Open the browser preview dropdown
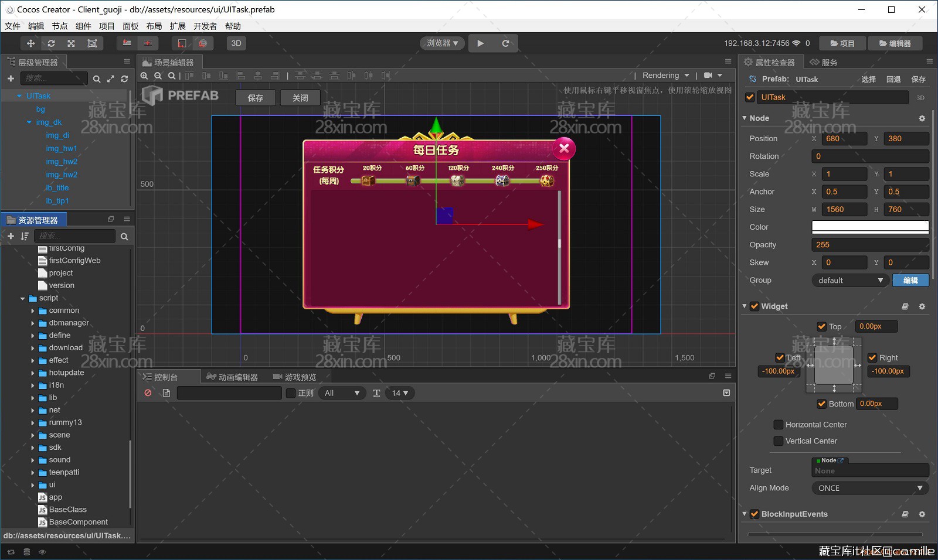 (x=442, y=43)
